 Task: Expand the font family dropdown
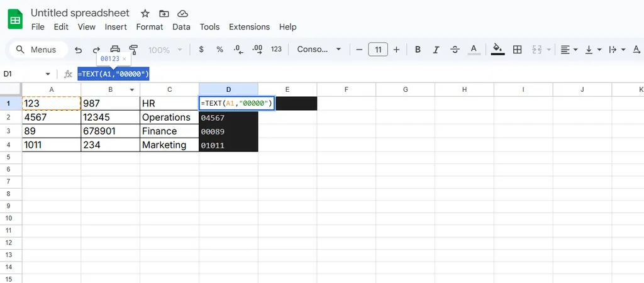[319, 50]
